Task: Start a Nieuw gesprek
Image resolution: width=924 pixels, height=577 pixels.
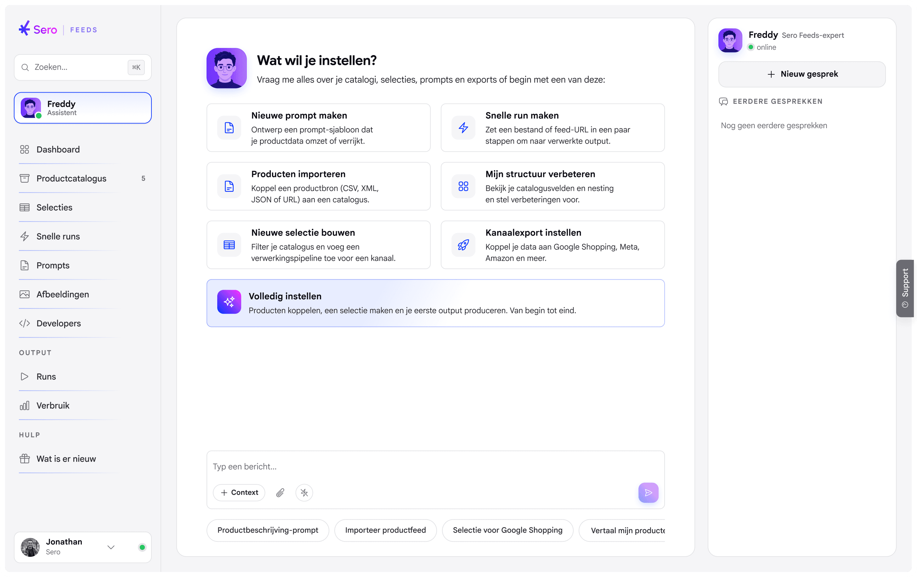Action: pos(802,74)
